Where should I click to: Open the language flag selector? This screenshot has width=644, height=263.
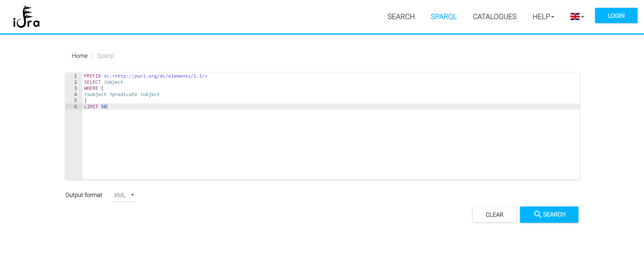(577, 17)
